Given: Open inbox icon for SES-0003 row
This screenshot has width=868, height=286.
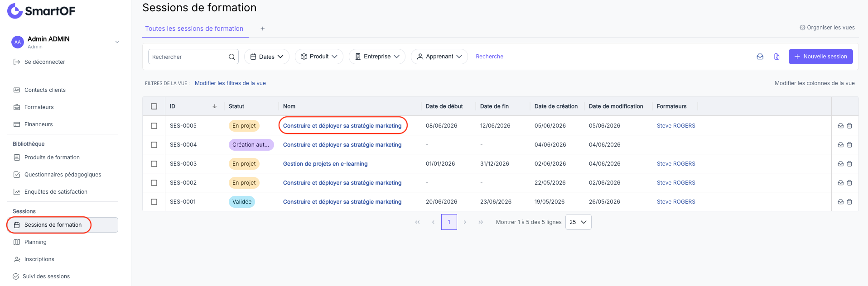Looking at the screenshot, I should (x=840, y=164).
